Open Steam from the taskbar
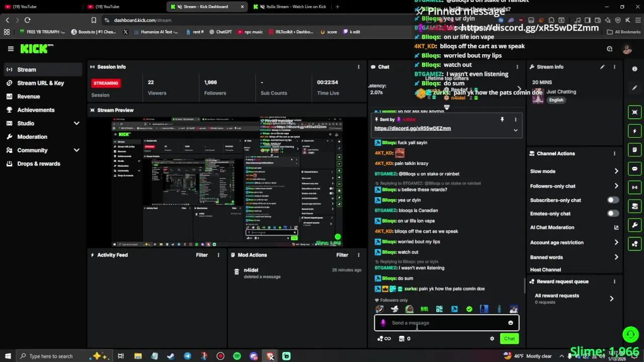 pyautogui.click(x=171, y=356)
